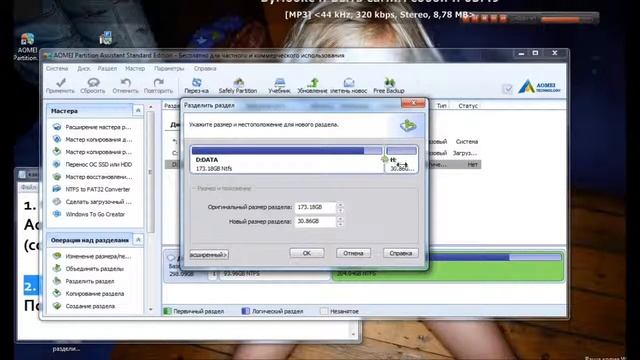Viewport: 640px width, 360px height.
Task: Open the Partition (Раздел) menu
Action: tap(107, 69)
